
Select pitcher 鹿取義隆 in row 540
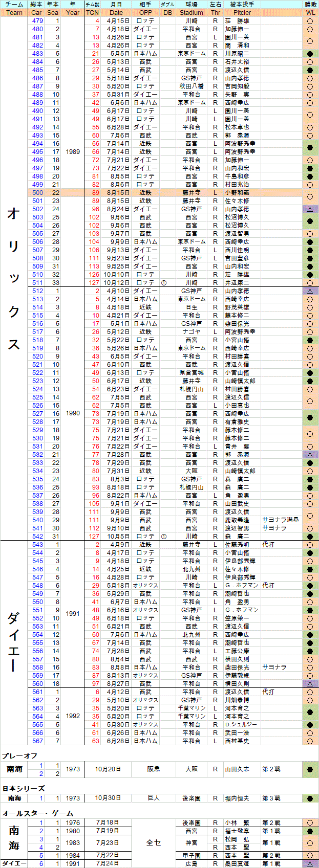pyautogui.click(x=237, y=520)
